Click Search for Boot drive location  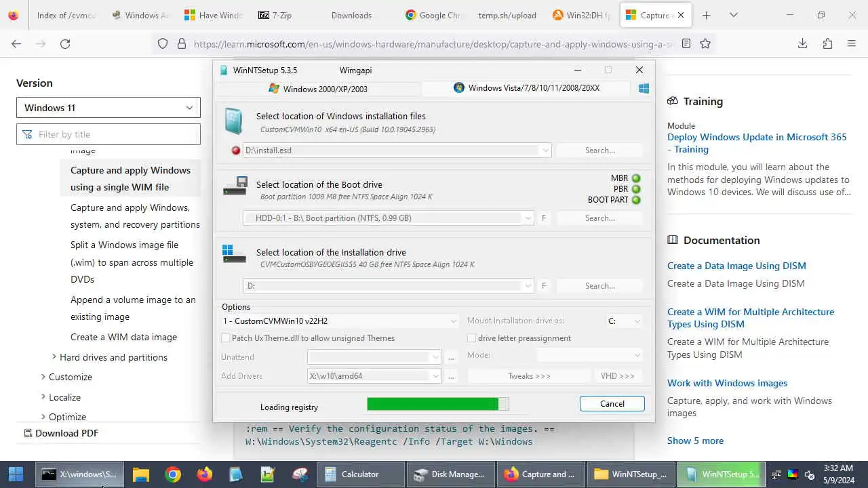599,218
